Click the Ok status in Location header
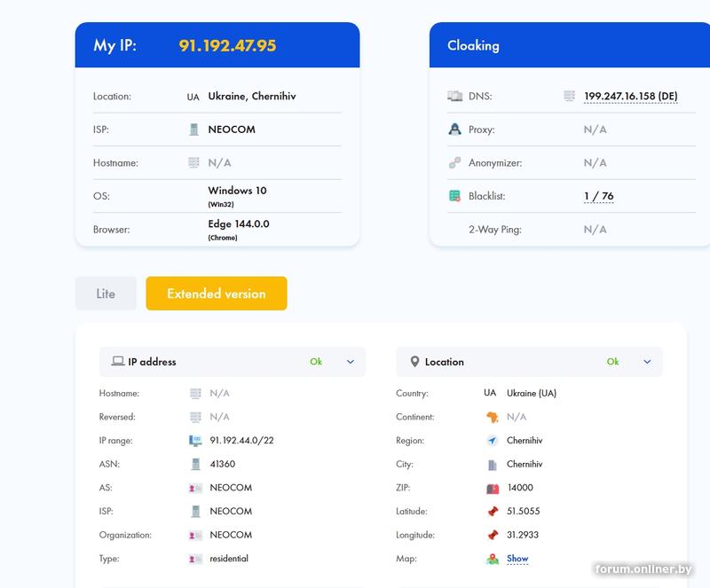Screen dimensions: 710x588 point(612,361)
